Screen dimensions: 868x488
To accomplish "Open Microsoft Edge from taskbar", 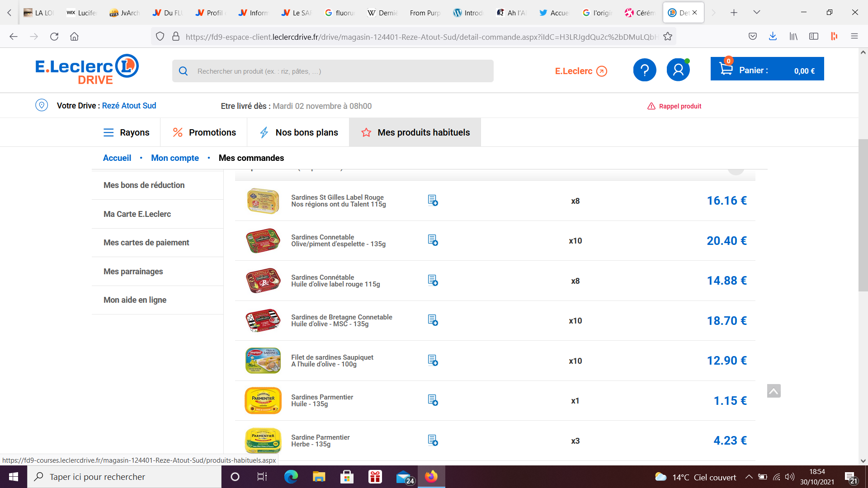I will (291, 477).
